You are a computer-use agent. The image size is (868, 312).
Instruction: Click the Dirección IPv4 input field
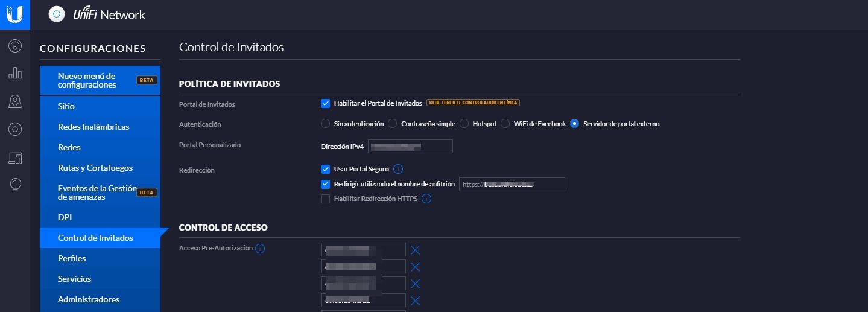410,147
